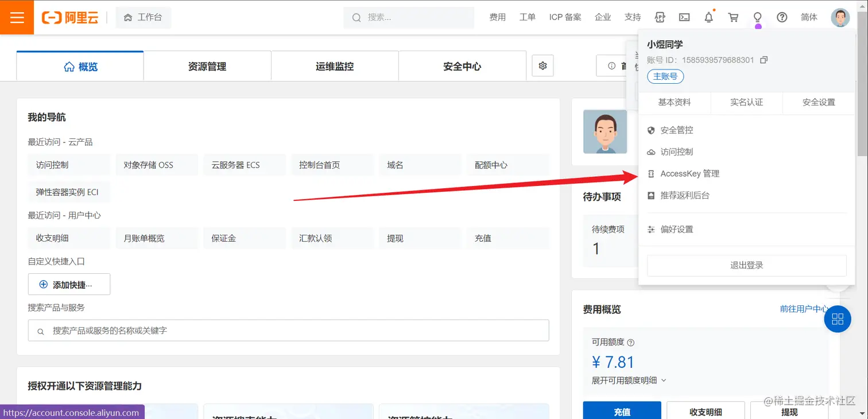868x419 pixels.
Task: Open 弹性容器实例 ECI shortcut
Action: (69, 192)
